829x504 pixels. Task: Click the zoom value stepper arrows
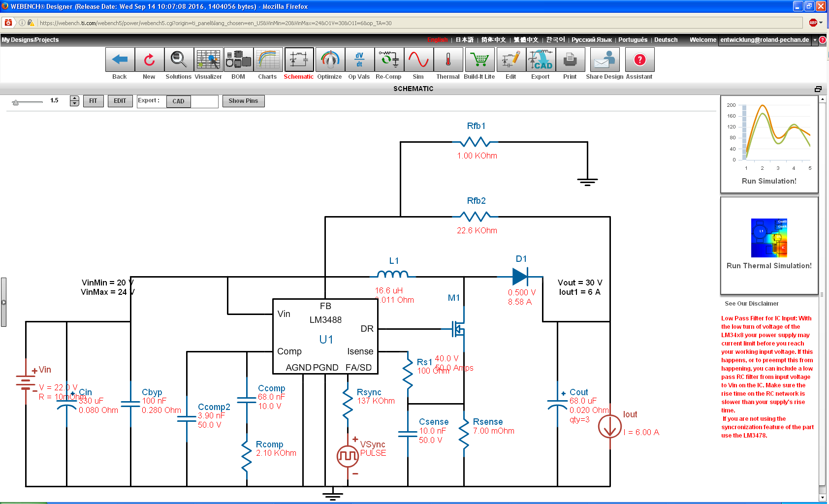click(x=74, y=101)
